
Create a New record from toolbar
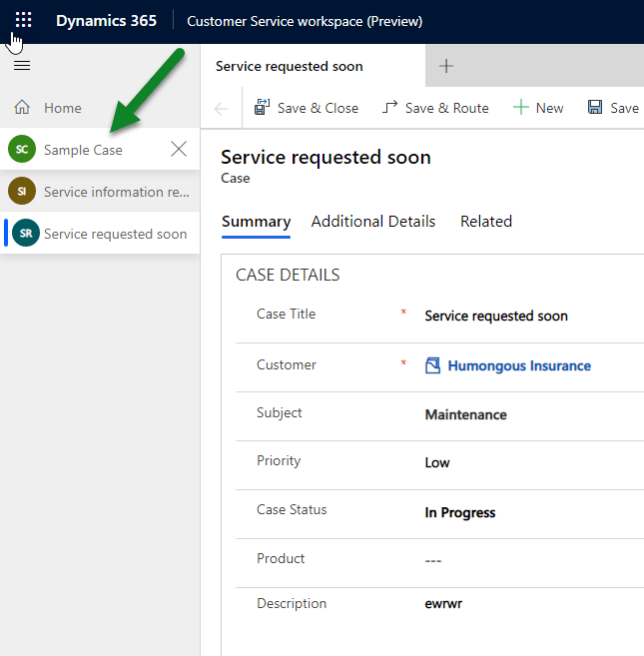538,108
